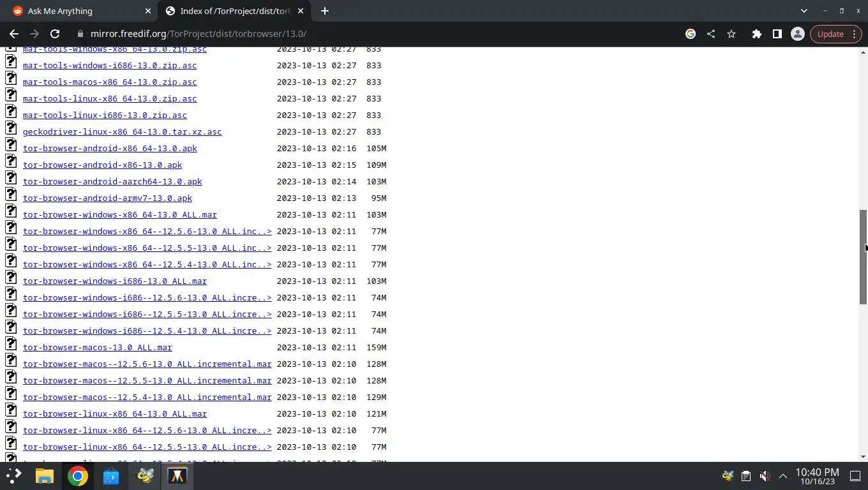Open macos--12.5.4-13.0_ALL.incremental.mar link

pos(147,397)
